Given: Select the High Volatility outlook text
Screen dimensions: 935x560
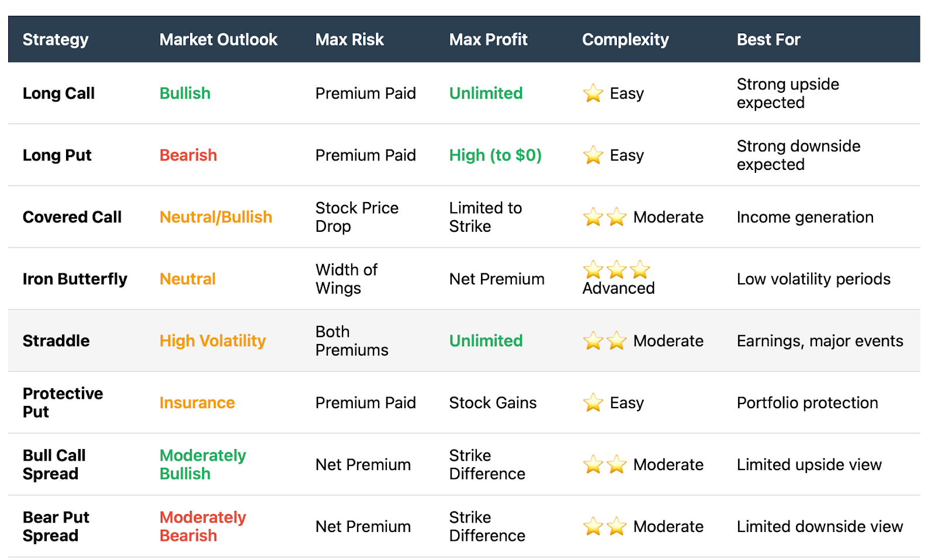Looking at the screenshot, I should tap(213, 341).
